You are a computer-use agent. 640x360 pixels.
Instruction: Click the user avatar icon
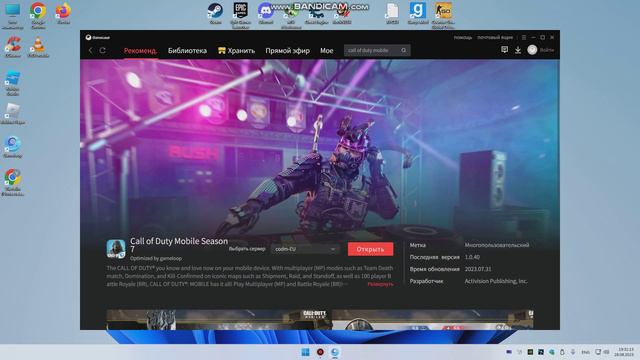click(x=532, y=50)
